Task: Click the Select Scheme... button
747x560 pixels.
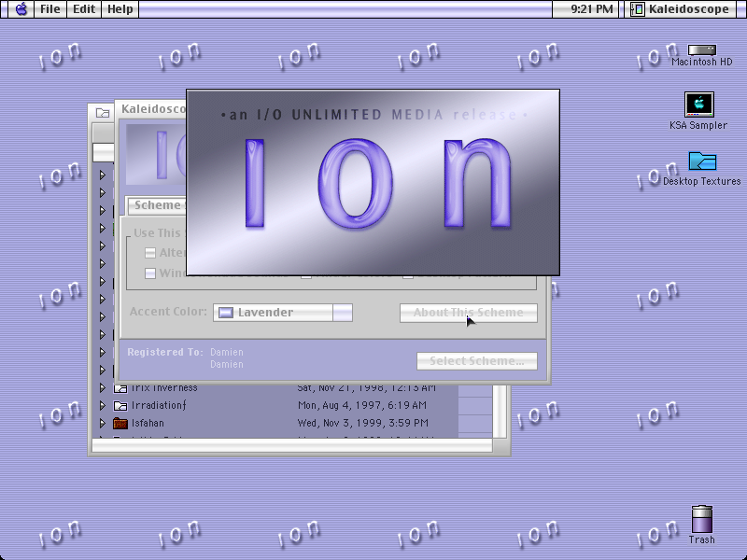Action: pyautogui.click(x=477, y=361)
